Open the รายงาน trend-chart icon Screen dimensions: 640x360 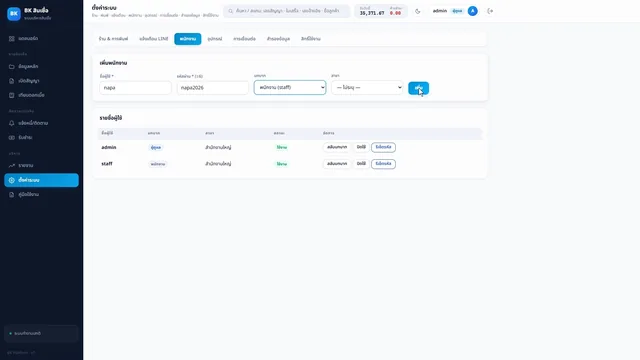[x=11, y=165]
